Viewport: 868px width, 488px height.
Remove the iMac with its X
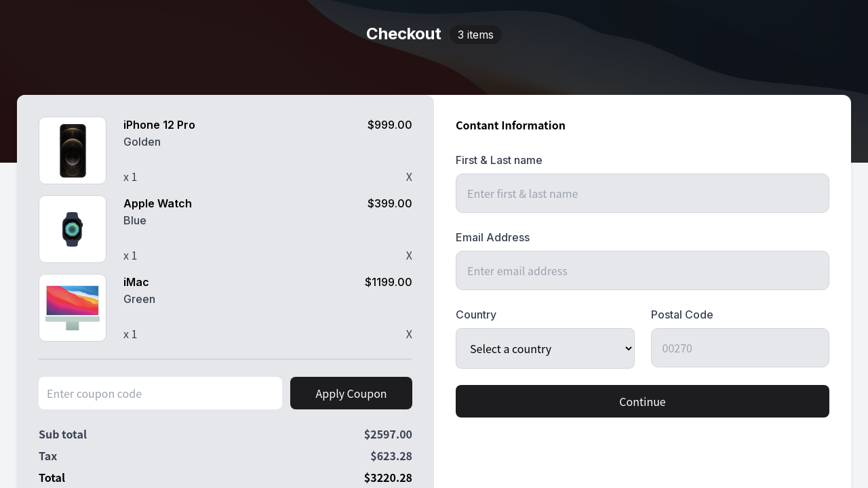coord(409,334)
